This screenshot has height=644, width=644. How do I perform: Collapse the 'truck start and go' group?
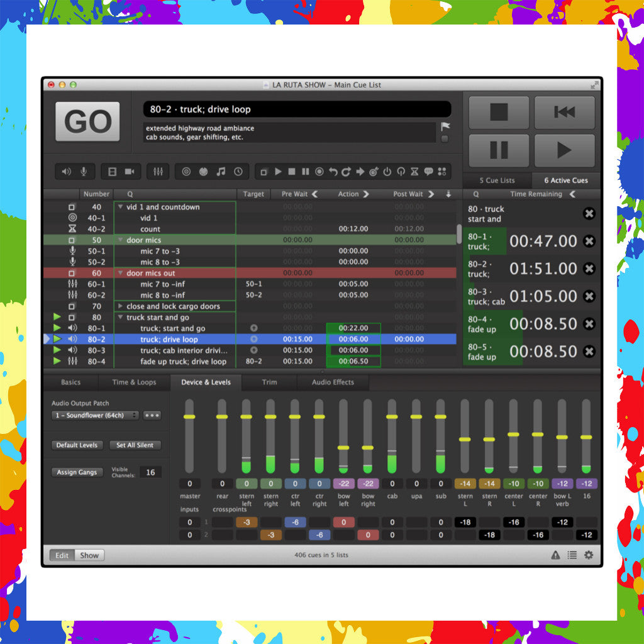click(x=121, y=318)
